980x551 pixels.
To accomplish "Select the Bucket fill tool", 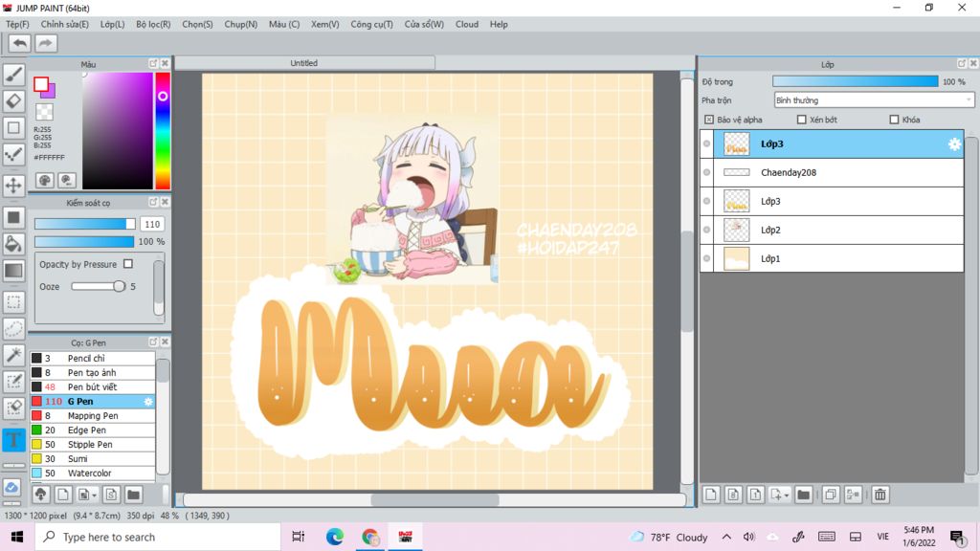I will click(13, 244).
